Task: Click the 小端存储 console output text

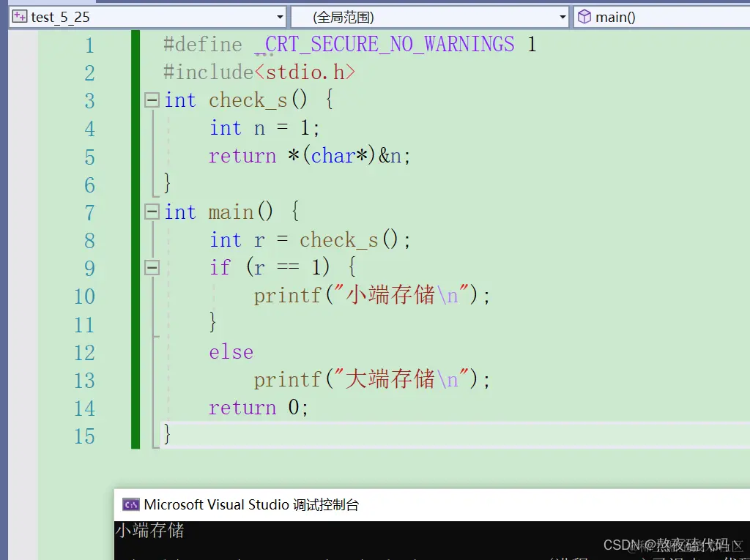Action: (x=149, y=530)
